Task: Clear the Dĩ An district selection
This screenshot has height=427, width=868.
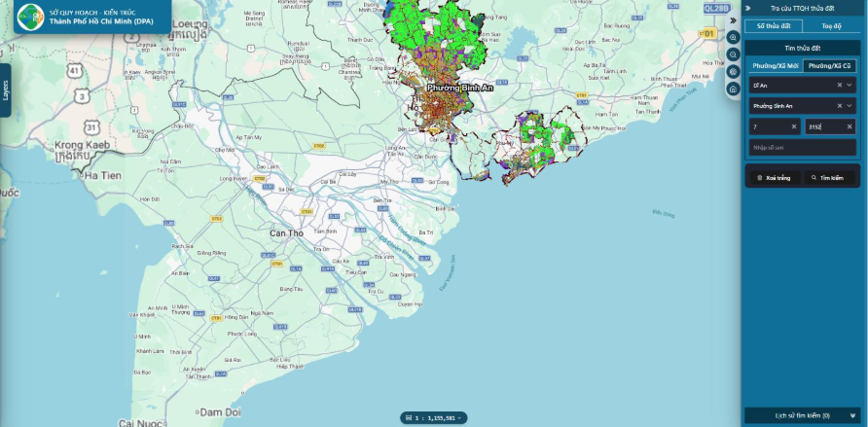Action: (x=839, y=86)
